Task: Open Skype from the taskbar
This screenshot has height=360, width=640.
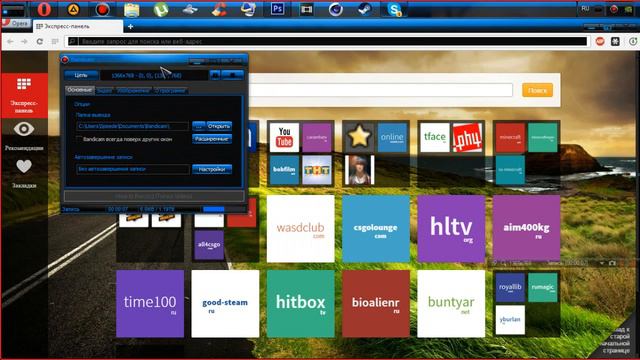Action: click(x=394, y=9)
